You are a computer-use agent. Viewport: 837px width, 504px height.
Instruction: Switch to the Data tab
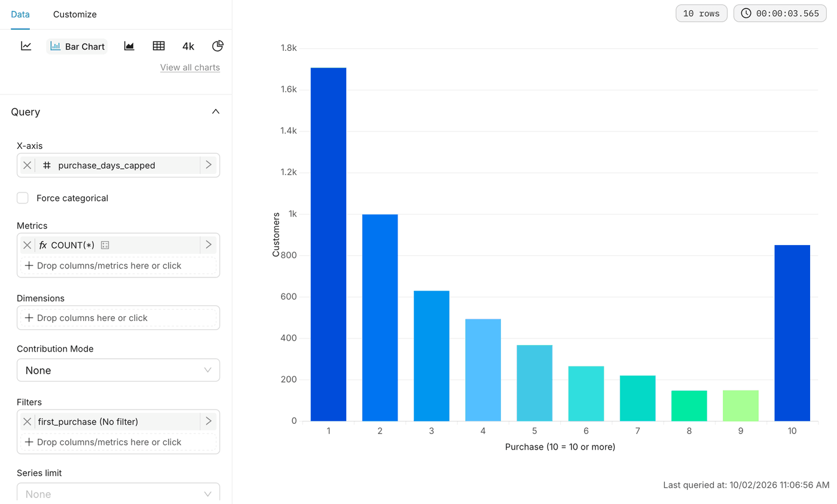pyautogui.click(x=20, y=14)
